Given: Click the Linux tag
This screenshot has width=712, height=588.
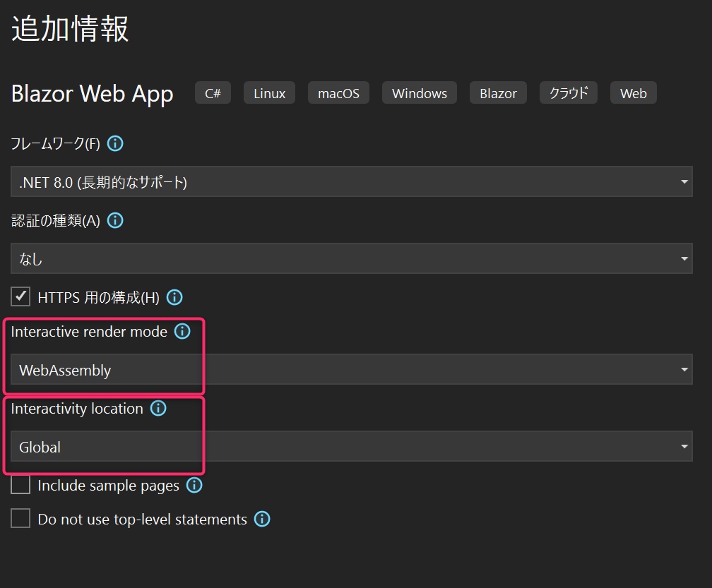Looking at the screenshot, I should point(269,93).
